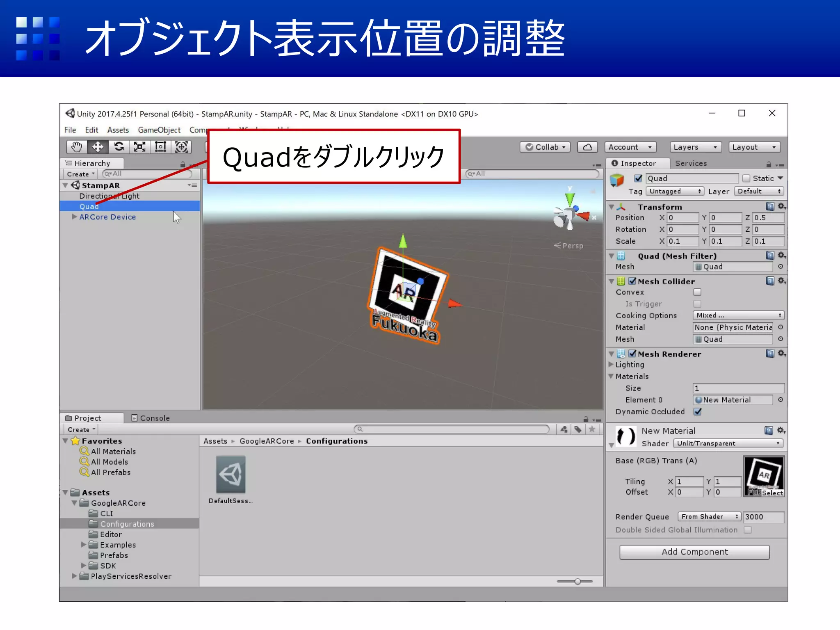Toggle the Is Trigger checkbox

coord(697,304)
